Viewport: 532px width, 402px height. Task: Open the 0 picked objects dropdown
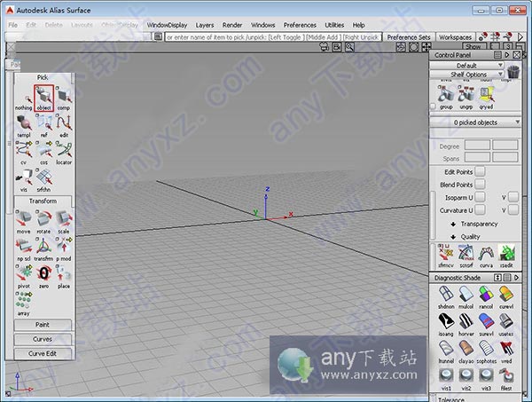pyautogui.click(x=475, y=122)
